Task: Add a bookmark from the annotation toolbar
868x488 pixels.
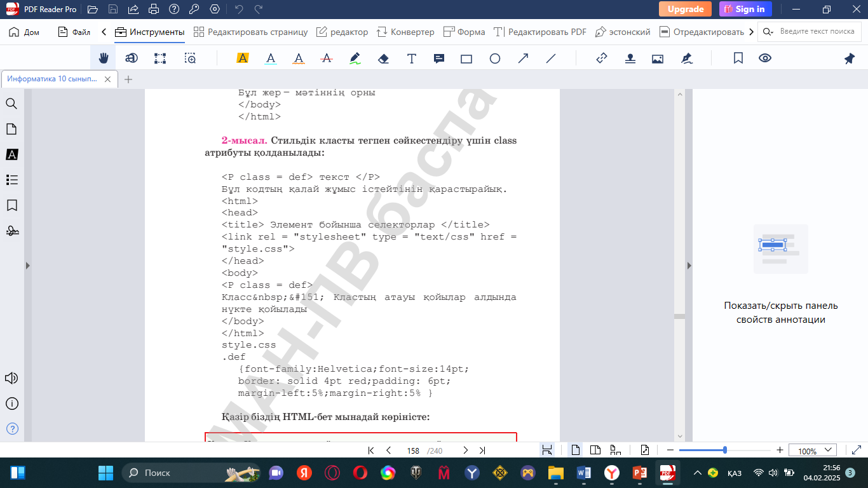Action: pyautogui.click(x=738, y=58)
